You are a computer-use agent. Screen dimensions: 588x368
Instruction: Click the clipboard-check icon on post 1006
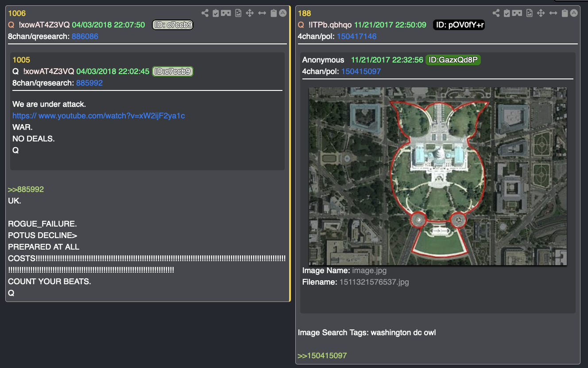click(216, 13)
